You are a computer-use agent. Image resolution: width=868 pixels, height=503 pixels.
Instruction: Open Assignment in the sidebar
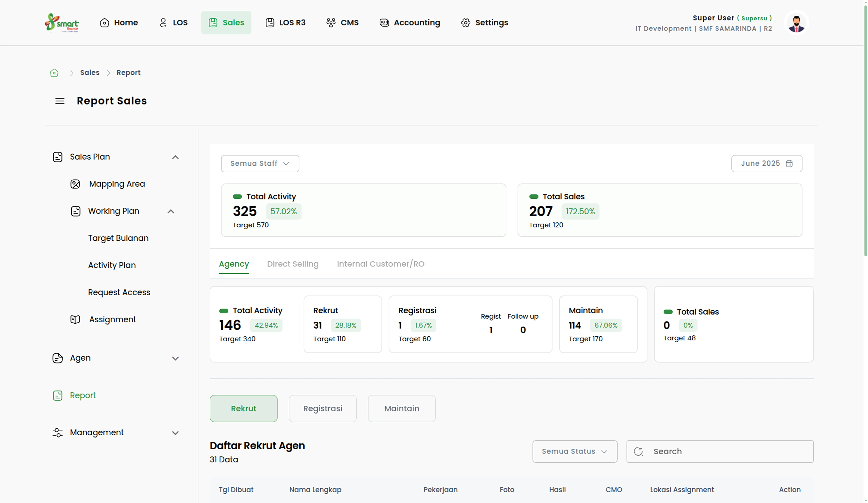[113, 320]
